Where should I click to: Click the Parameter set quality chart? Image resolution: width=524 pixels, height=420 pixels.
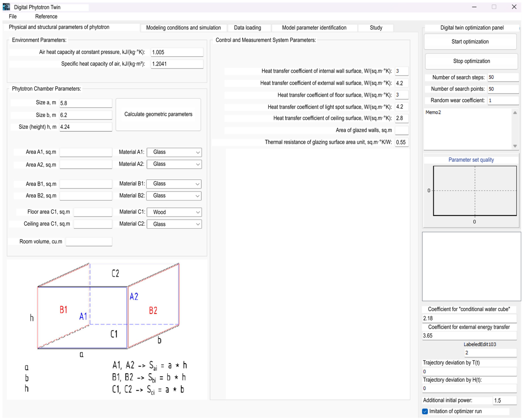pyautogui.click(x=475, y=191)
